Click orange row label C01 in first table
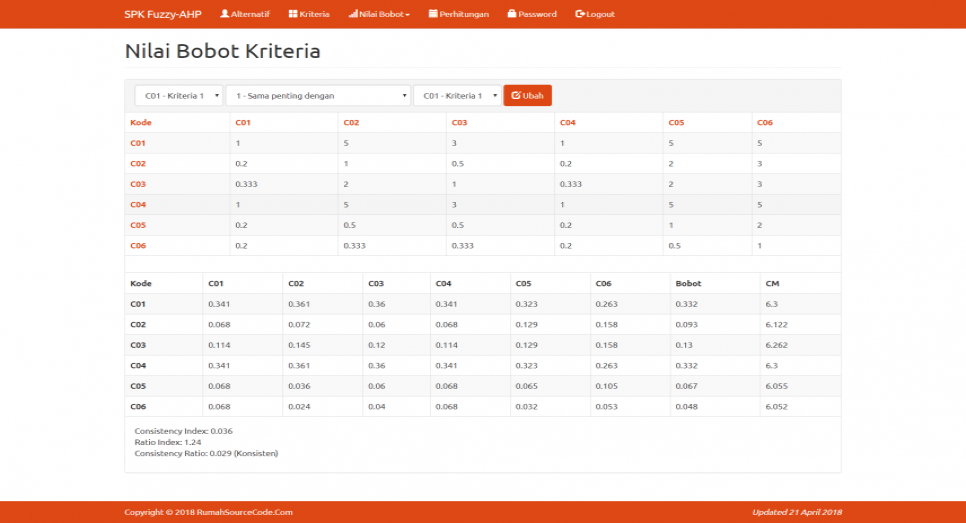 point(137,143)
